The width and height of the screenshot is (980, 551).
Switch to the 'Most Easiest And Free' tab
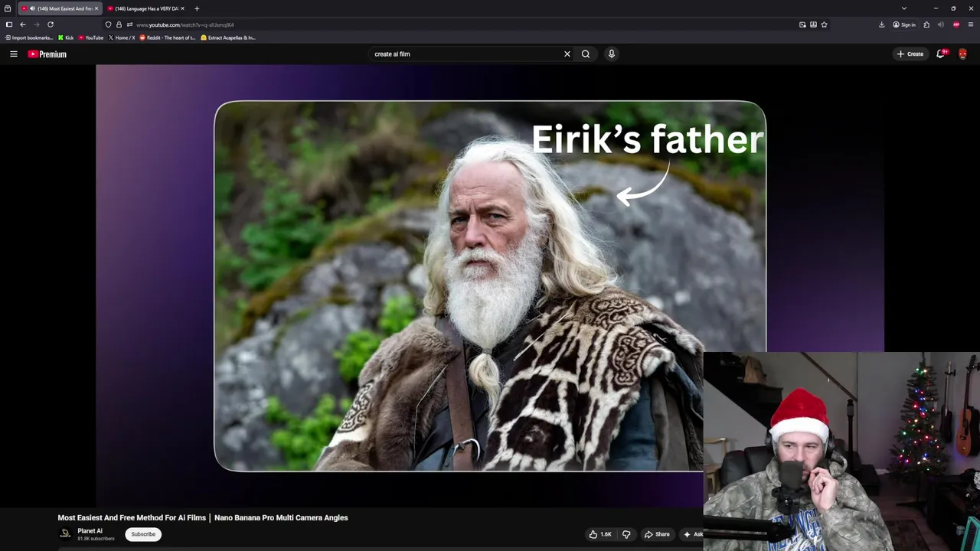pos(60,8)
